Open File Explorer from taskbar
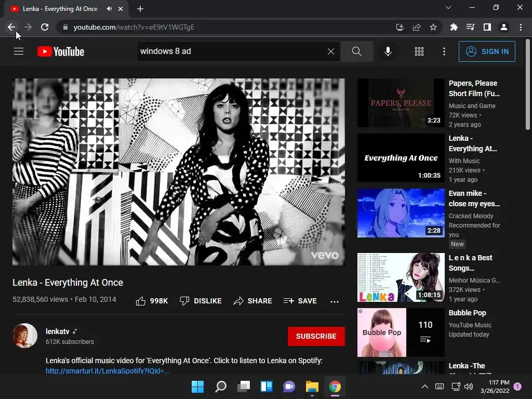This screenshot has width=532, height=399. coord(312,387)
